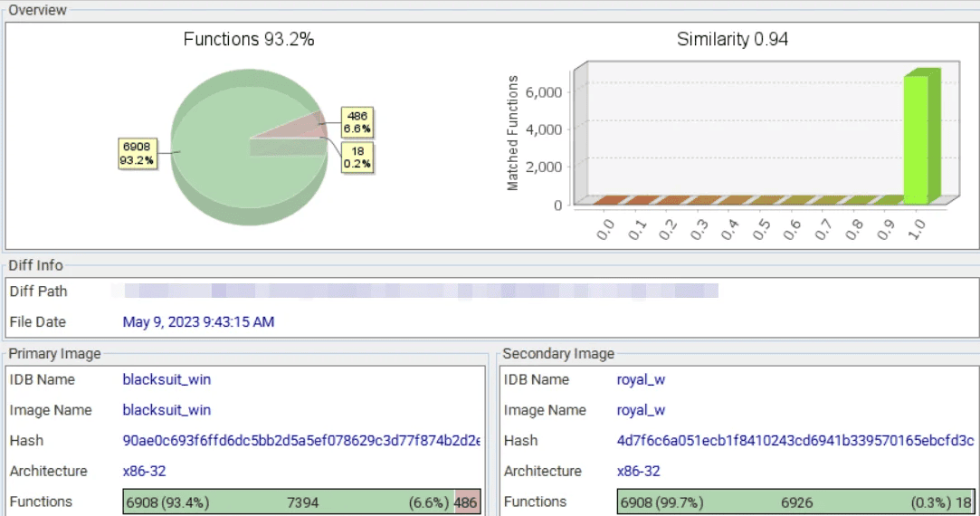Select the 486 6.6% pie label
The height and width of the screenshot is (516, 980).
[357, 122]
